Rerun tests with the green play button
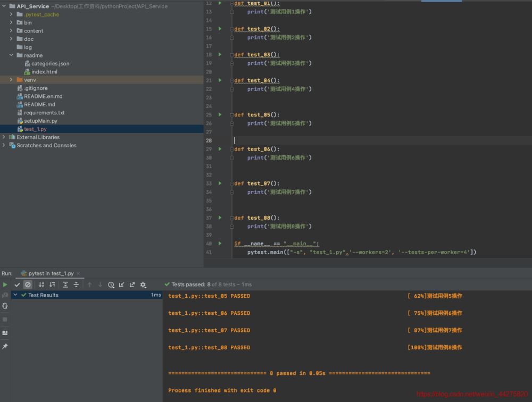The width and height of the screenshot is (532, 402). click(x=5, y=284)
